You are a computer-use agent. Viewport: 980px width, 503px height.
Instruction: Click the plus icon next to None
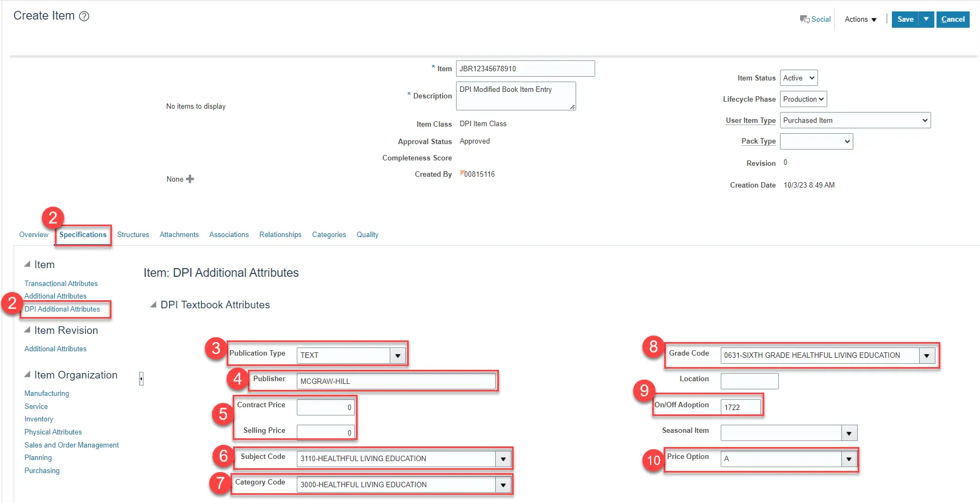pos(190,179)
